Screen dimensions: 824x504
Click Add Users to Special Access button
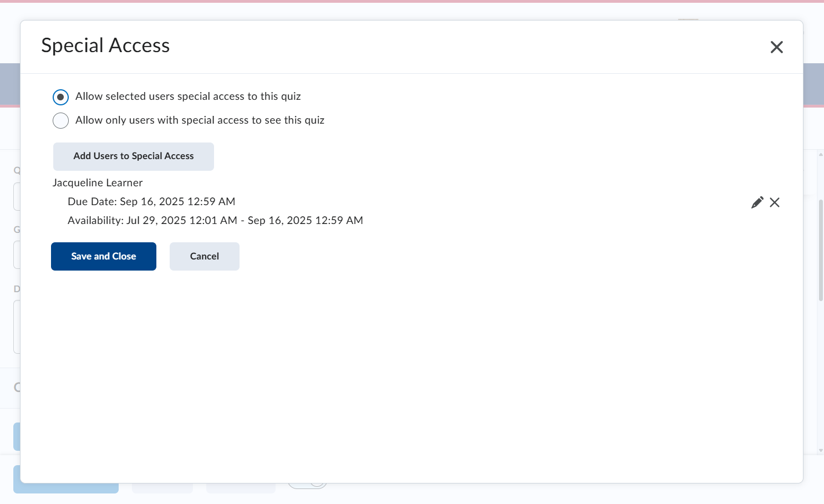[x=134, y=156]
